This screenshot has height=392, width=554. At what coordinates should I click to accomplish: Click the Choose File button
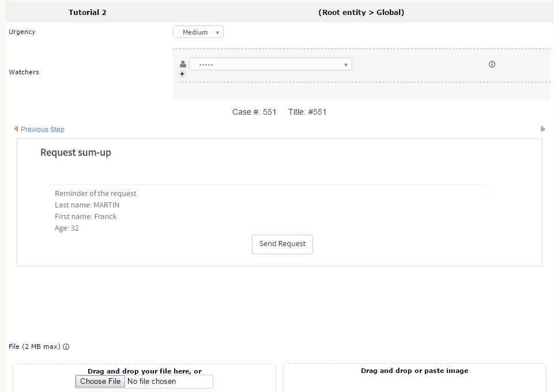[100, 382]
